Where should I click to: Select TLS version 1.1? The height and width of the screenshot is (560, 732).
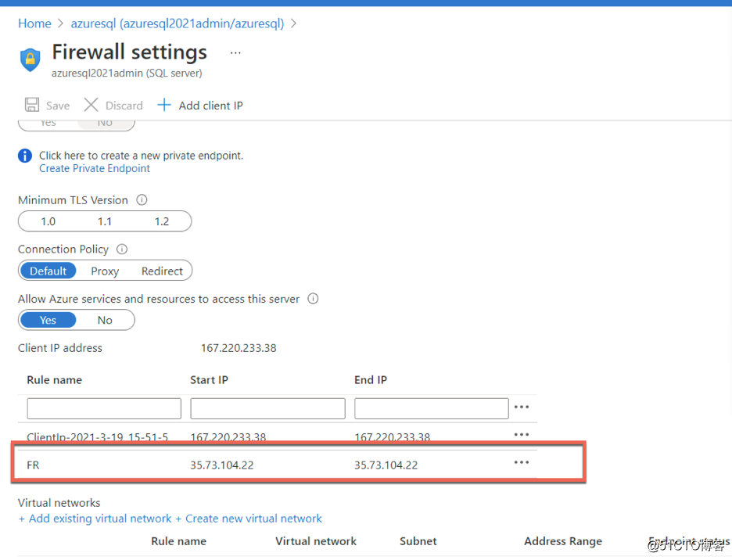pyautogui.click(x=105, y=221)
